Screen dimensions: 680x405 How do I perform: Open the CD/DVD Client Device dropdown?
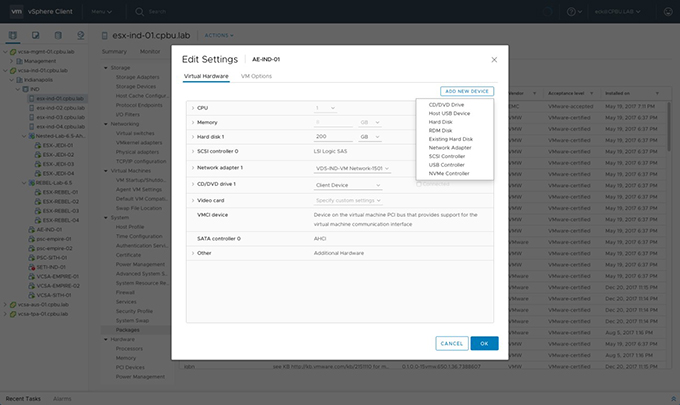coord(348,185)
